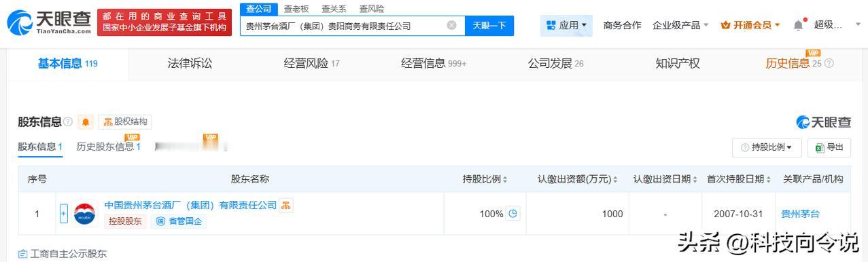Open the 基本信息 tab

(x=68, y=64)
